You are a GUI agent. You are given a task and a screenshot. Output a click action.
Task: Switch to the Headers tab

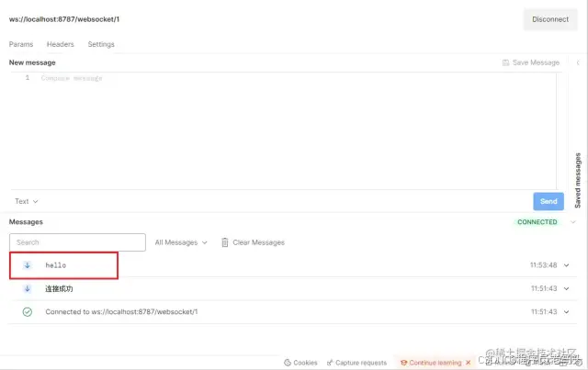(61, 44)
